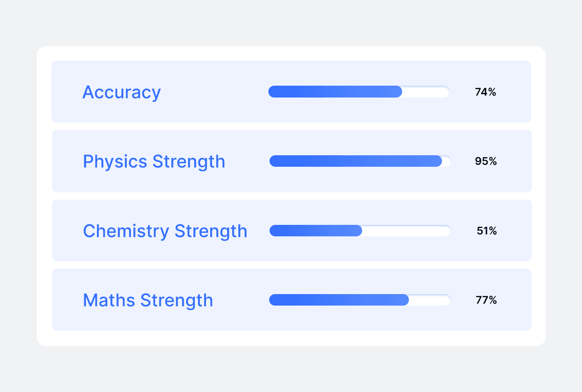Image resolution: width=582 pixels, height=392 pixels.
Task: Click the 95% Physics value
Action: 486,161
